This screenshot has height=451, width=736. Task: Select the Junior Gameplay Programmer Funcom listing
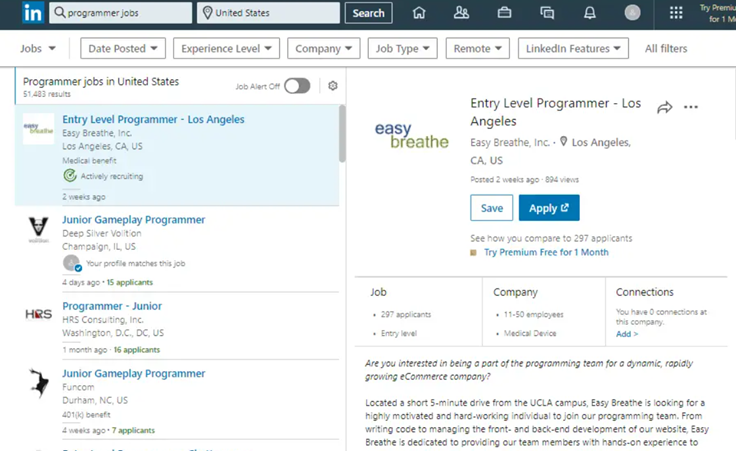point(133,374)
